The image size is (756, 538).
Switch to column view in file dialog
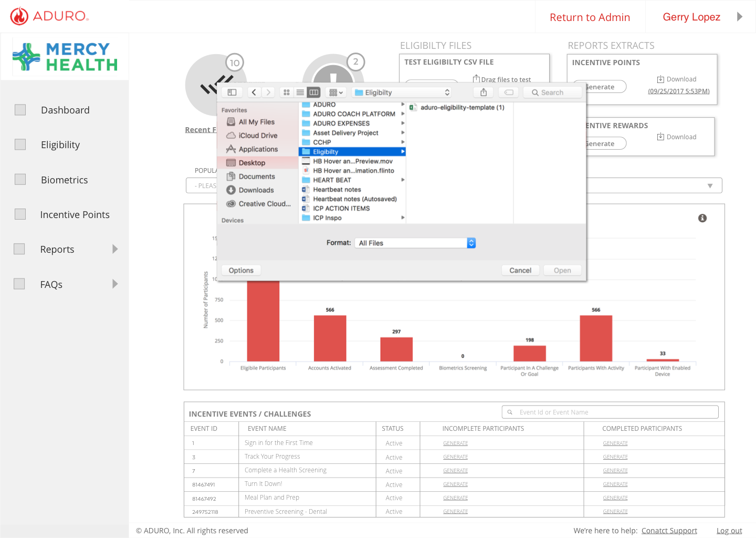(x=314, y=92)
